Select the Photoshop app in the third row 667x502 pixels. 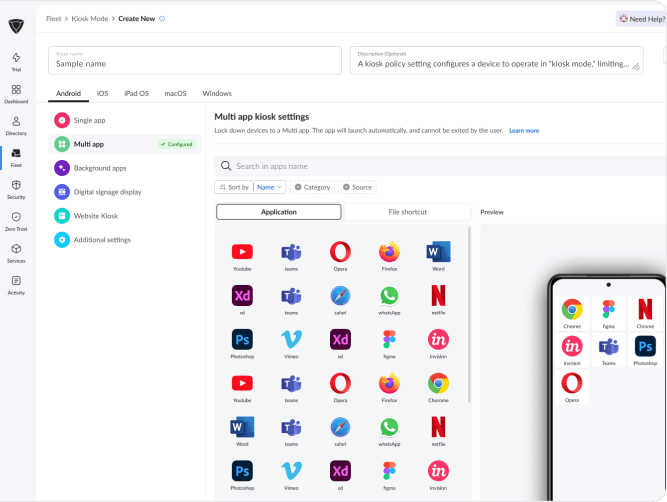click(242, 343)
